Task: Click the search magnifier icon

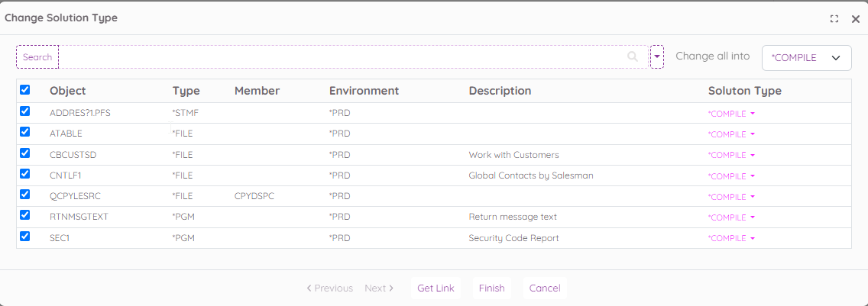Action: click(632, 56)
